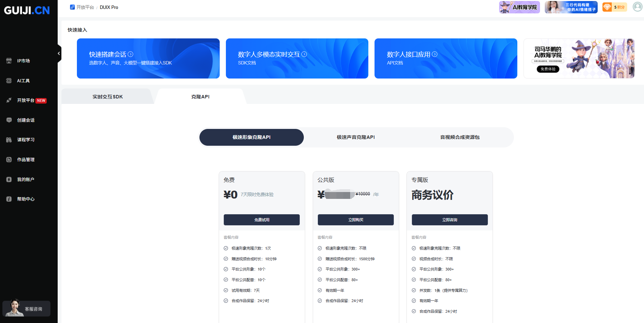644x323 pixels.
Task: Switch to 克隆API tab
Action: coord(200,97)
